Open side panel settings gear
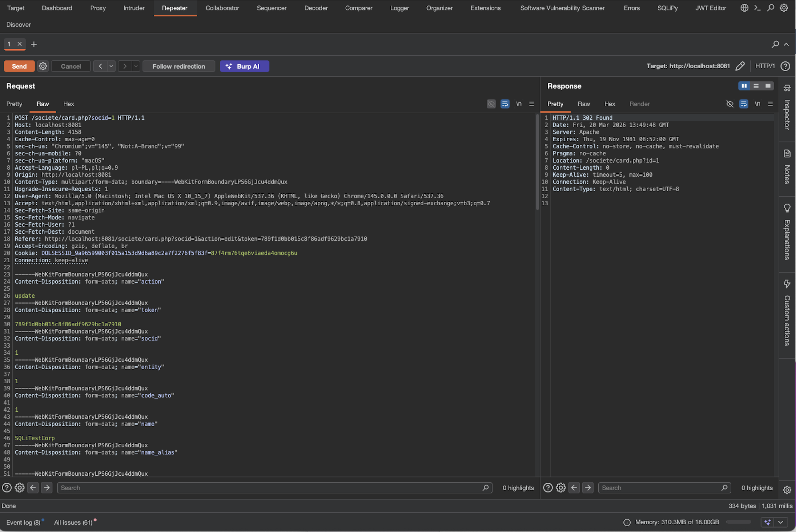Image resolution: width=796 pixels, height=532 pixels. coord(787,490)
